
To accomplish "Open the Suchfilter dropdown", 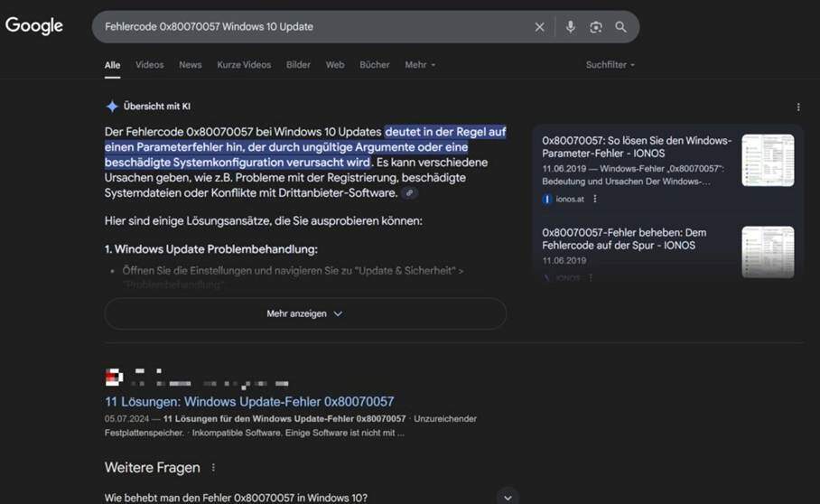I will (x=610, y=65).
